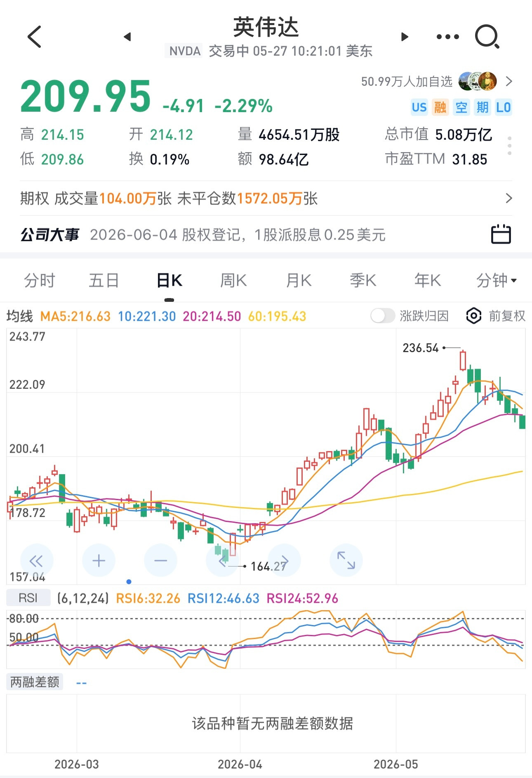The height and width of the screenshot is (778, 532).
Task: Tap the MA 60:195.43 value
Action: coord(277,316)
